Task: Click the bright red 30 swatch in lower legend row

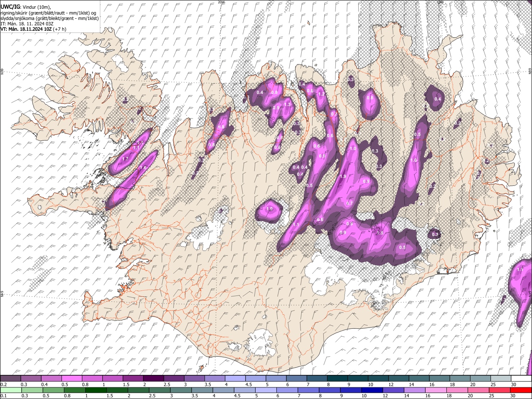Action: pyautogui.click(x=521, y=390)
